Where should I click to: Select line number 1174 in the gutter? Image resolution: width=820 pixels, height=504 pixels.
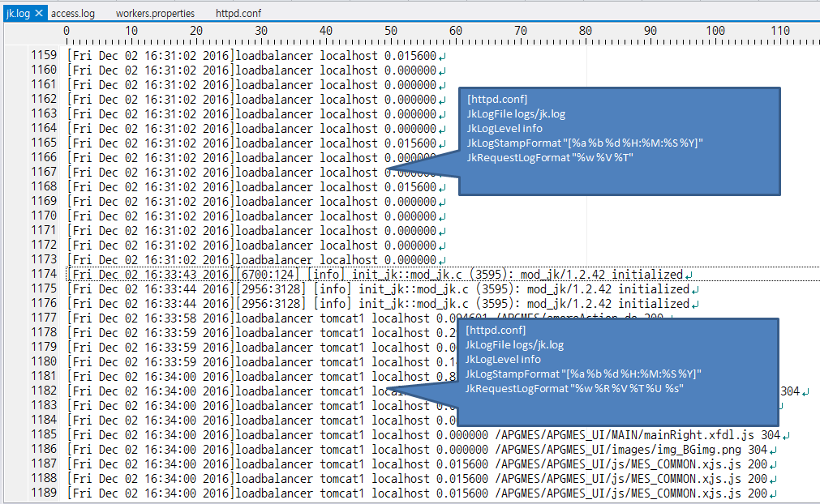click(44, 275)
